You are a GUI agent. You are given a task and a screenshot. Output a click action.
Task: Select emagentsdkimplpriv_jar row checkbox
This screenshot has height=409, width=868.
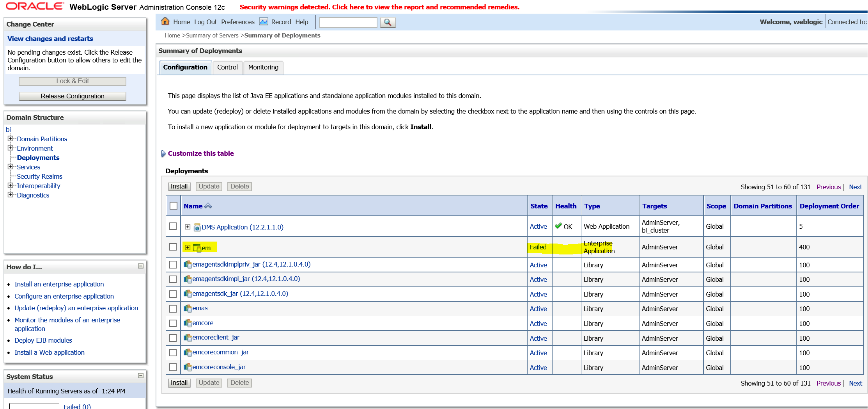coord(173,265)
